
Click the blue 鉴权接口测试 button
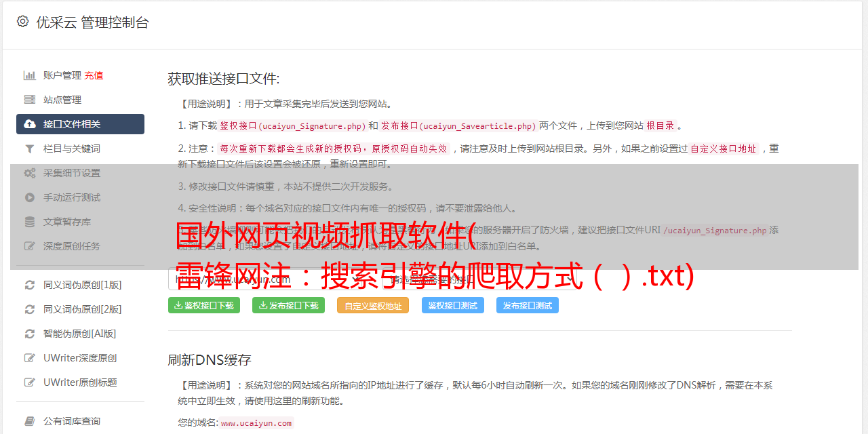(x=453, y=305)
